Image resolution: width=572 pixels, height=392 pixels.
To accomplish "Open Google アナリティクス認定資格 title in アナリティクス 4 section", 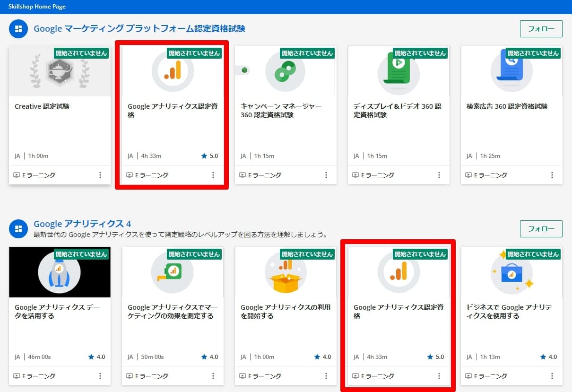I will coord(399,312).
